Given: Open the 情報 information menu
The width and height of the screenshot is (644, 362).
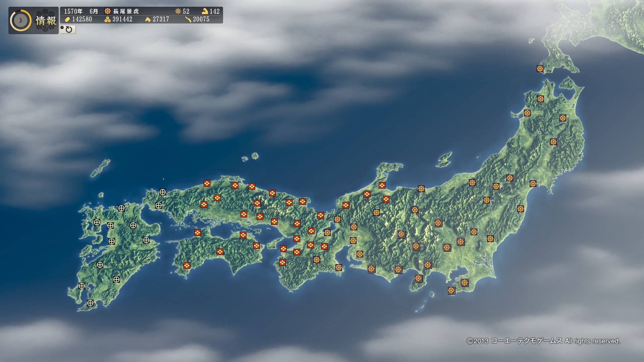Looking at the screenshot, I should tap(46, 21).
